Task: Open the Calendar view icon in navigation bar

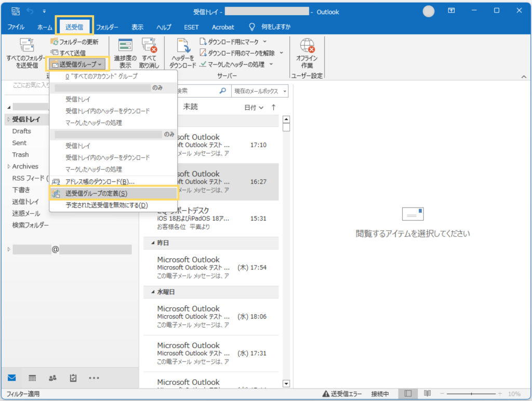Action: coord(32,378)
